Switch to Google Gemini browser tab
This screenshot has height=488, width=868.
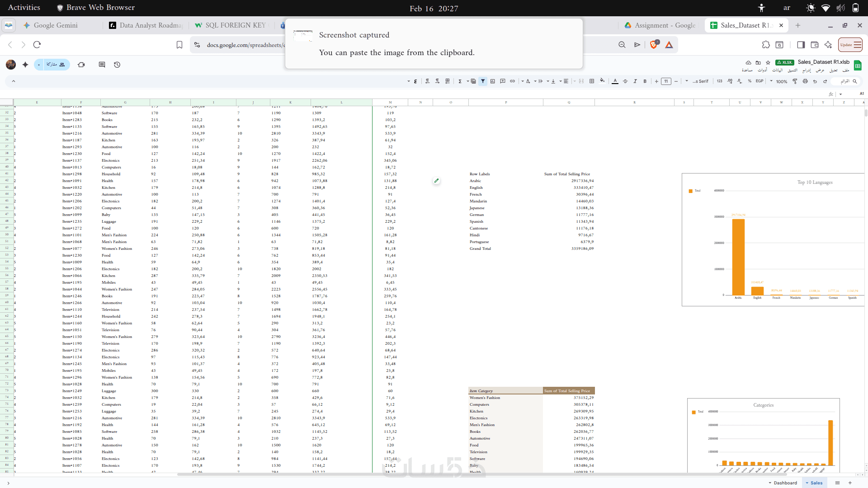[56, 25]
